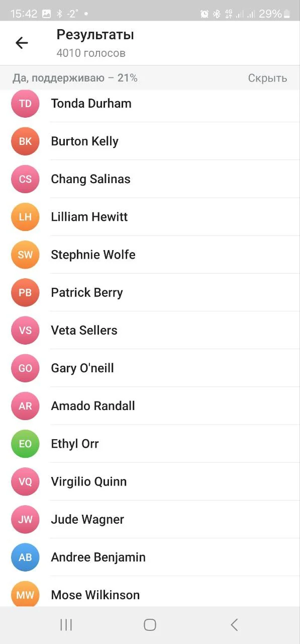300x644 pixels.
Task: Tap the back arrow icon
Action: 22,43
